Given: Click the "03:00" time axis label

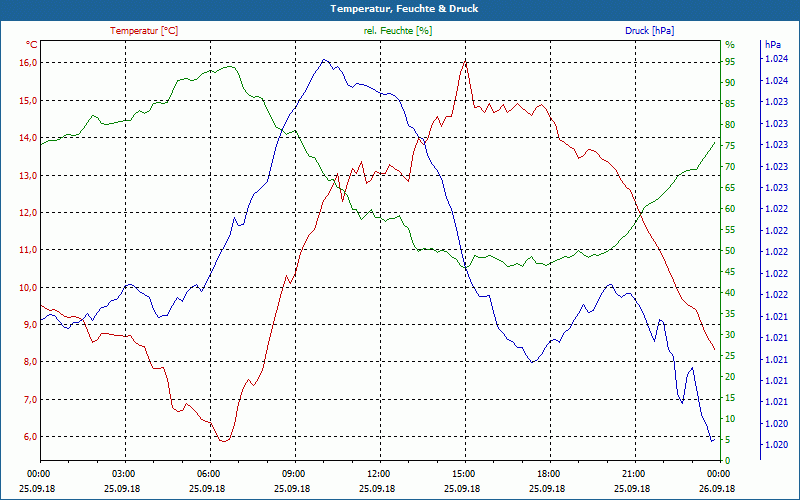Looking at the screenshot, I should [x=123, y=473].
